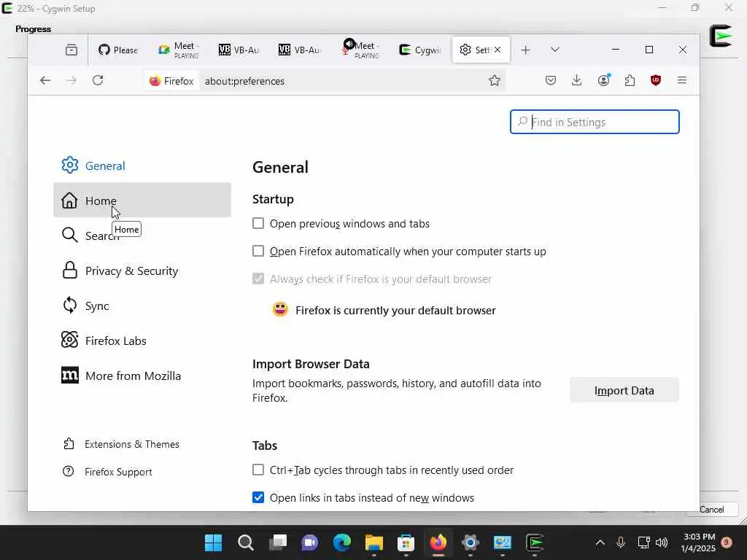The height and width of the screenshot is (560, 747).
Task: Enable Ctrl+Tab recently used order checkbox
Action: point(258,470)
